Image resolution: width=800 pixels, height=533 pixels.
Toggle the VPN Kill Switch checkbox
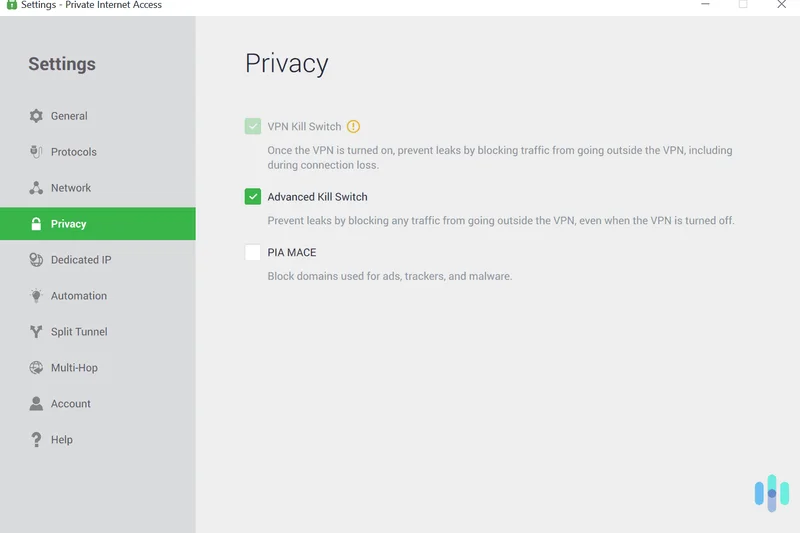253,126
